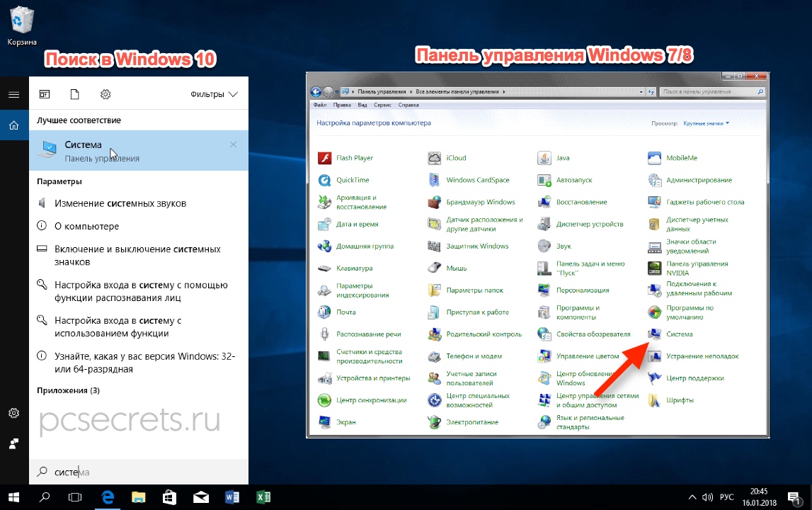Click Documents filter icon in search panel
Viewport: 812px width, 510px height.
coord(74,93)
